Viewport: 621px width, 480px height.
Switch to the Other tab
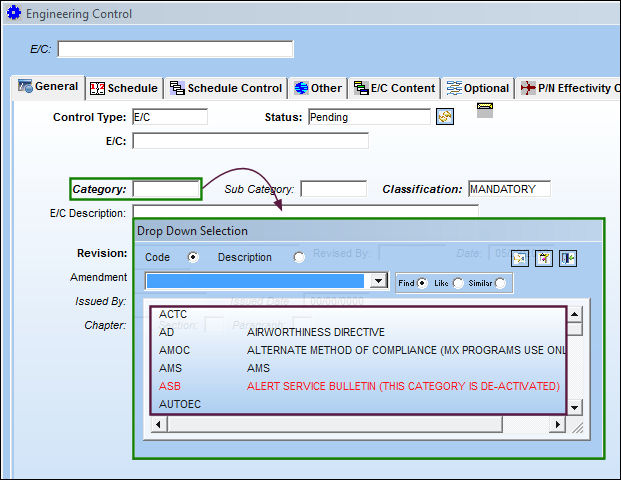point(318,88)
